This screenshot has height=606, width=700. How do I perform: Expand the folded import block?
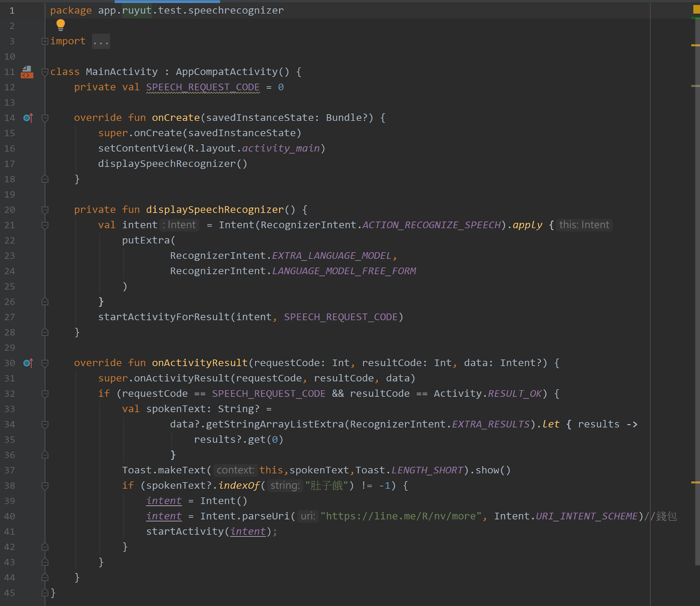point(45,41)
